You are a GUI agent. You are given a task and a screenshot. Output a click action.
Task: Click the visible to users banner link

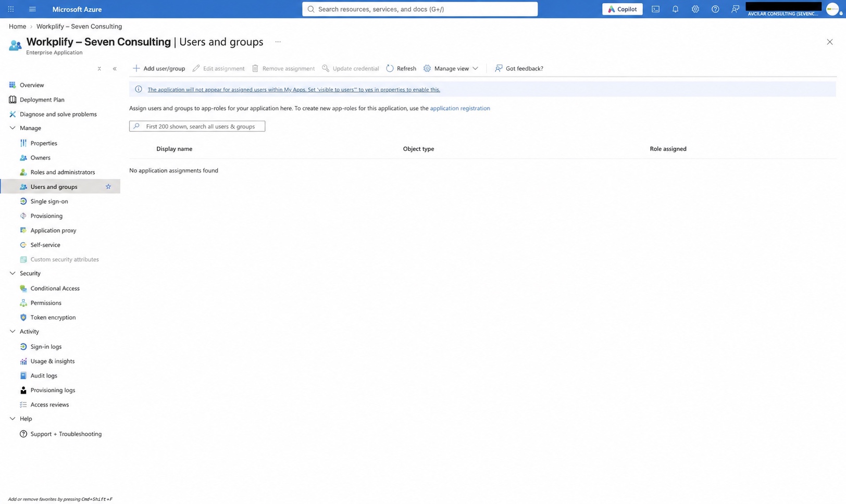(x=294, y=90)
